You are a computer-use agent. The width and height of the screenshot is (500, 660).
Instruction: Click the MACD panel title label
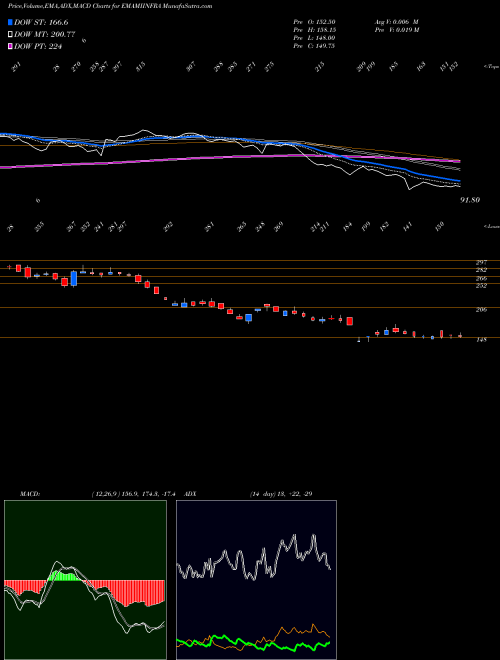29,494
